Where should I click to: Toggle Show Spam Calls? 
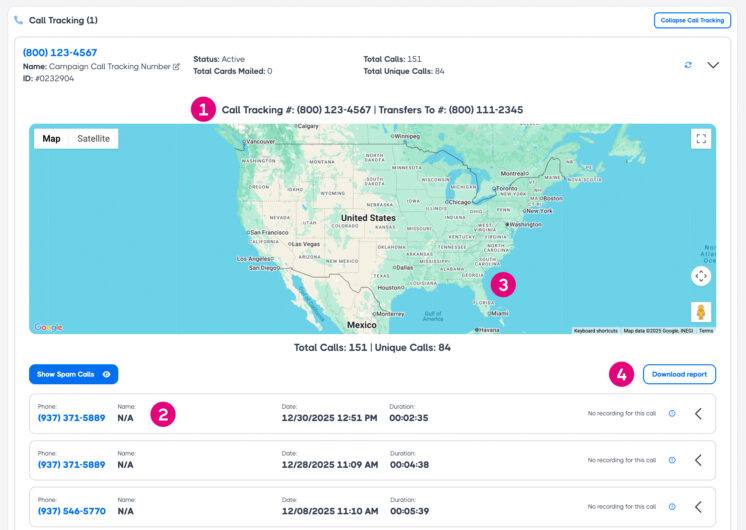pyautogui.click(x=74, y=374)
